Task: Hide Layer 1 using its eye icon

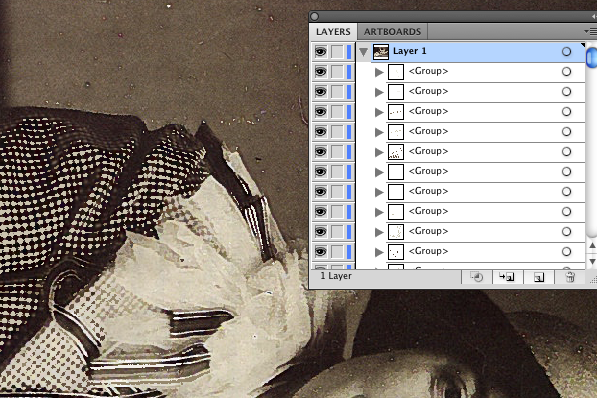Action: [321, 51]
